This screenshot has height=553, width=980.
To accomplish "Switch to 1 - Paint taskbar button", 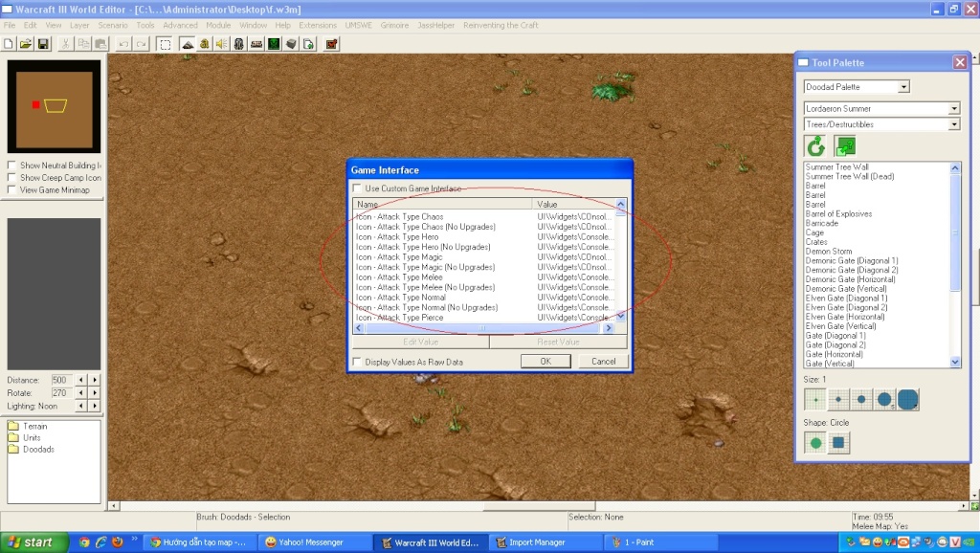I will pyautogui.click(x=661, y=542).
